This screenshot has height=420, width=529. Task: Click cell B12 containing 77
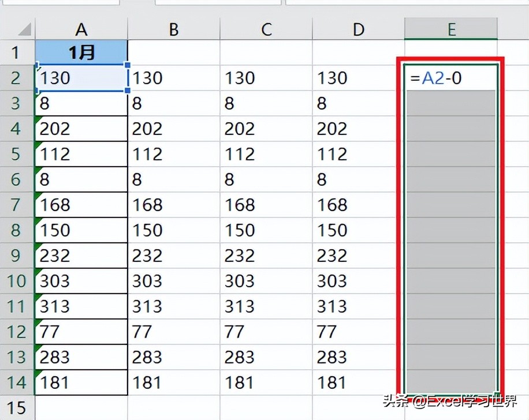[174, 332]
